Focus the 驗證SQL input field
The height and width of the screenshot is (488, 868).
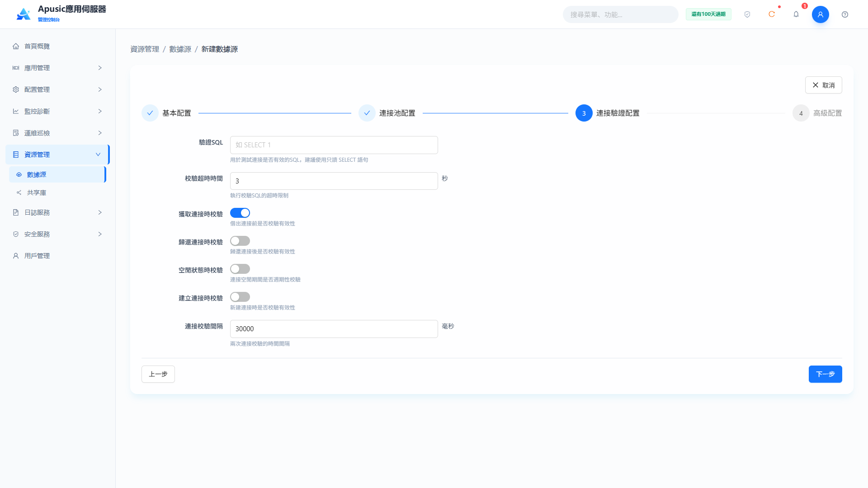(x=334, y=145)
